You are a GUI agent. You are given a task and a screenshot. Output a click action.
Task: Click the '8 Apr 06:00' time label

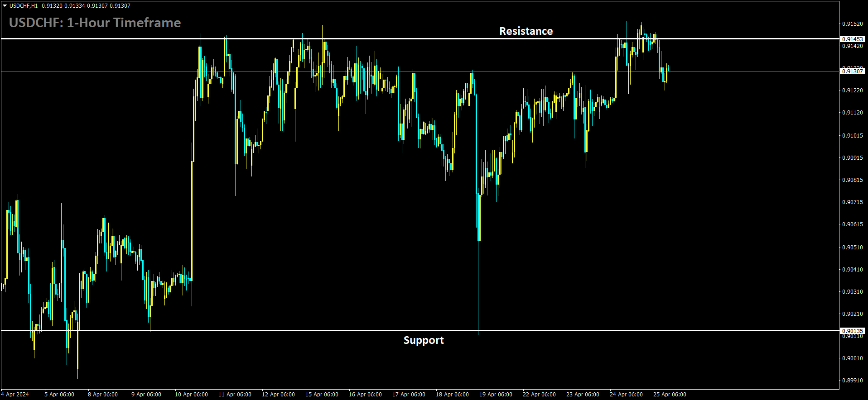103,395
